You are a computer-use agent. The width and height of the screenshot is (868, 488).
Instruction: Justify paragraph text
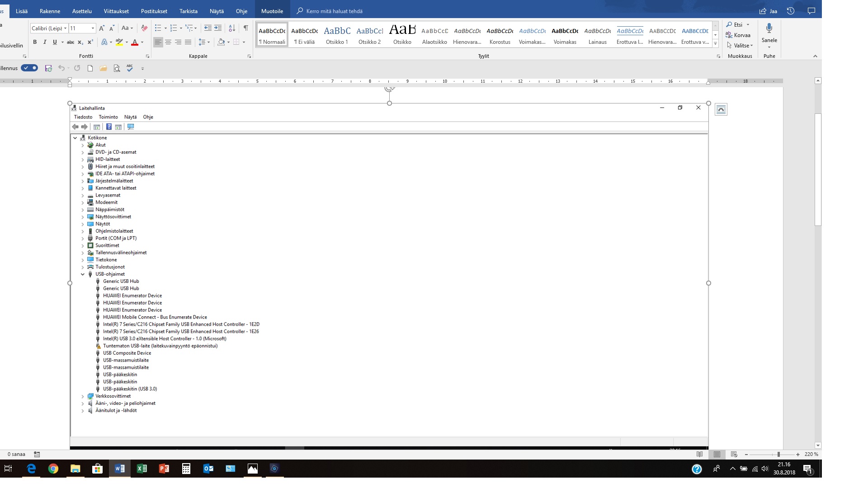pos(188,42)
